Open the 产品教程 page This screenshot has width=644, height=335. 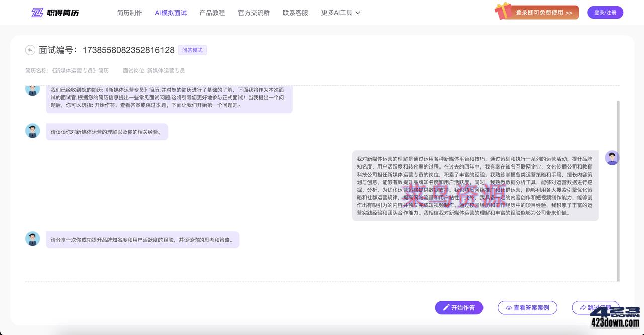pyautogui.click(x=212, y=13)
